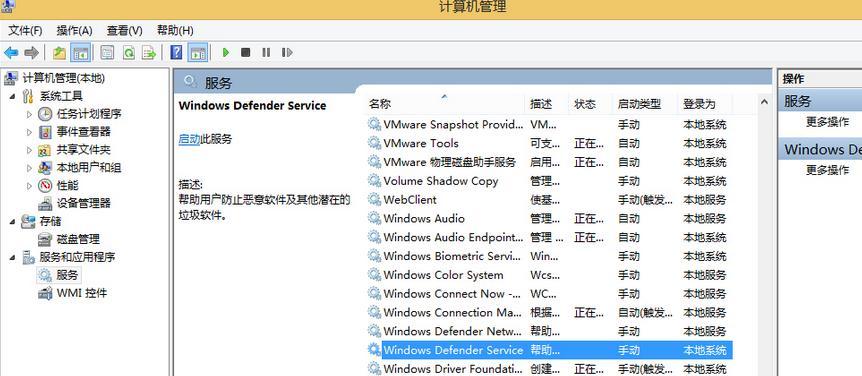Sort by the 名称 column header
The image size is (862, 376).
[x=445, y=104]
